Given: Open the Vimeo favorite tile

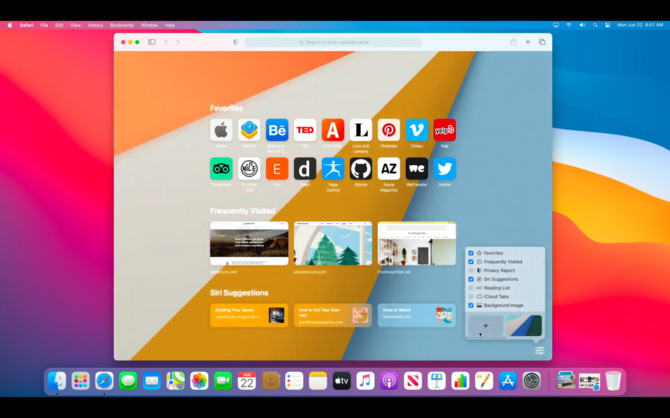Looking at the screenshot, I should [x=417, y=130].
